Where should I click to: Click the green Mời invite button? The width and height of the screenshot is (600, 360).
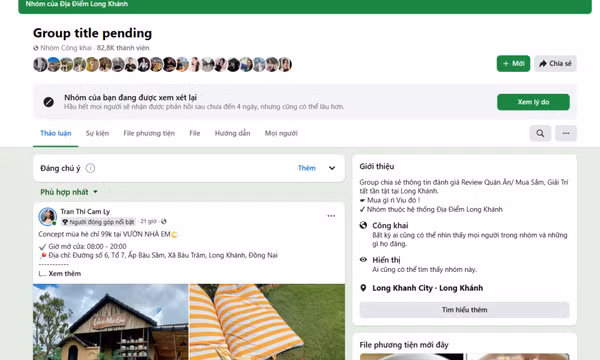point(513,64)
